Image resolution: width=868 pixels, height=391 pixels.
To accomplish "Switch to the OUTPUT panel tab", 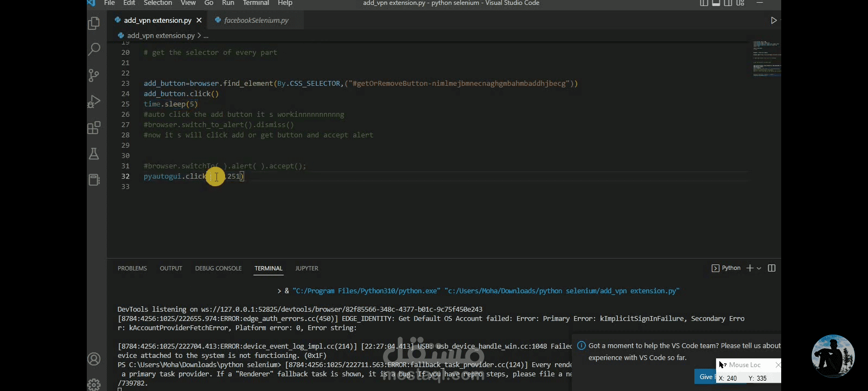I will coord(171,268).
